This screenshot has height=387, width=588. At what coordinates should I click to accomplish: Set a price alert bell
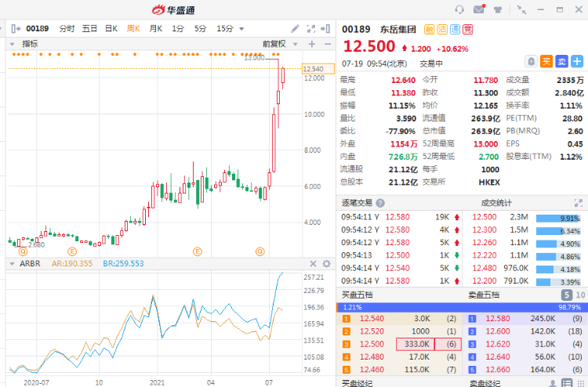[x=531, y=61]
